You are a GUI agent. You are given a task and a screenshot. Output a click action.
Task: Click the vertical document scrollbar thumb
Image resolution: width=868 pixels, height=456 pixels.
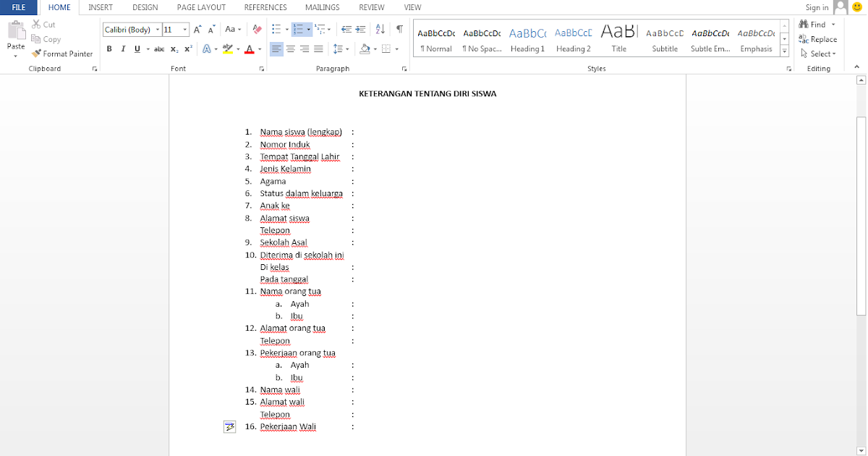coord(861,215)
